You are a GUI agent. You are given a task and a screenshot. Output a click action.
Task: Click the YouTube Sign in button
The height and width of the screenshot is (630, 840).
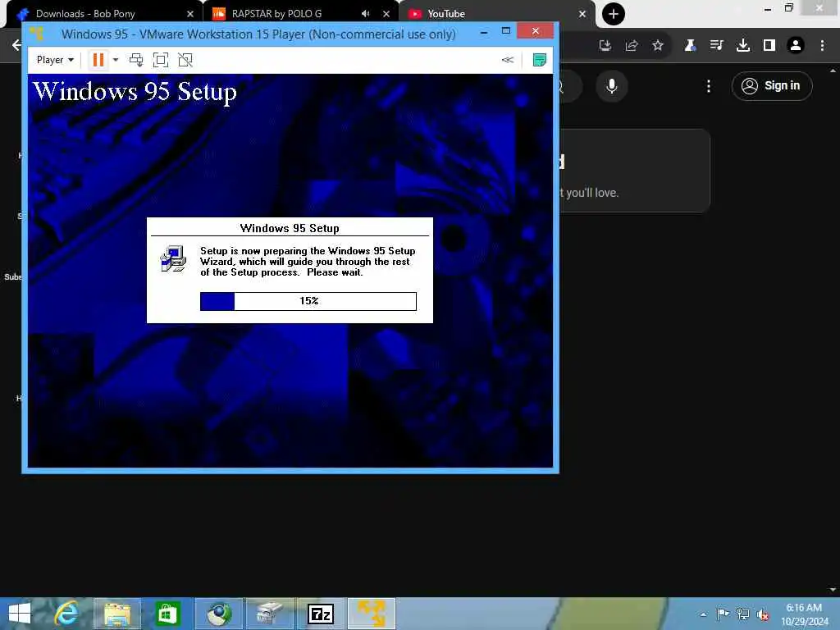pos(772,85)
